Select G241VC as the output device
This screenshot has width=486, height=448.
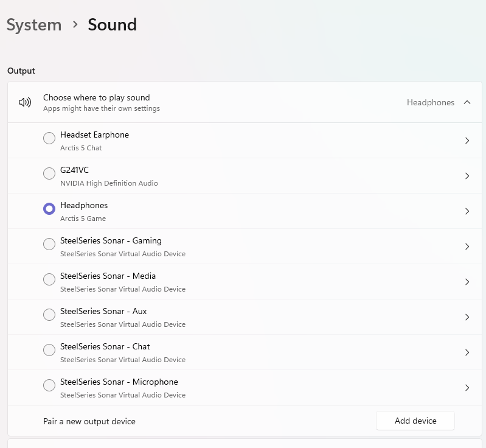click(x=49, y=174)
